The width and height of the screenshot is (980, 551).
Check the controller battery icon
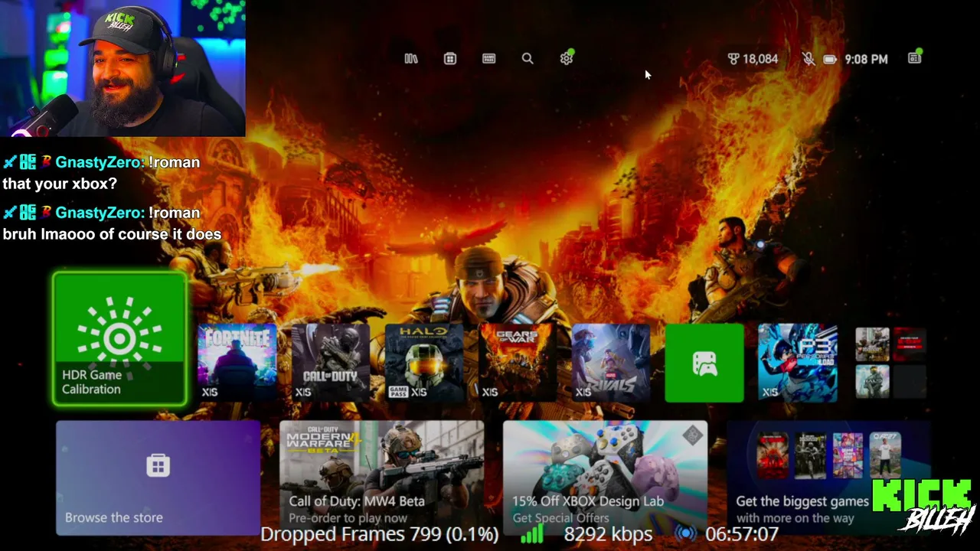(830, 59)
